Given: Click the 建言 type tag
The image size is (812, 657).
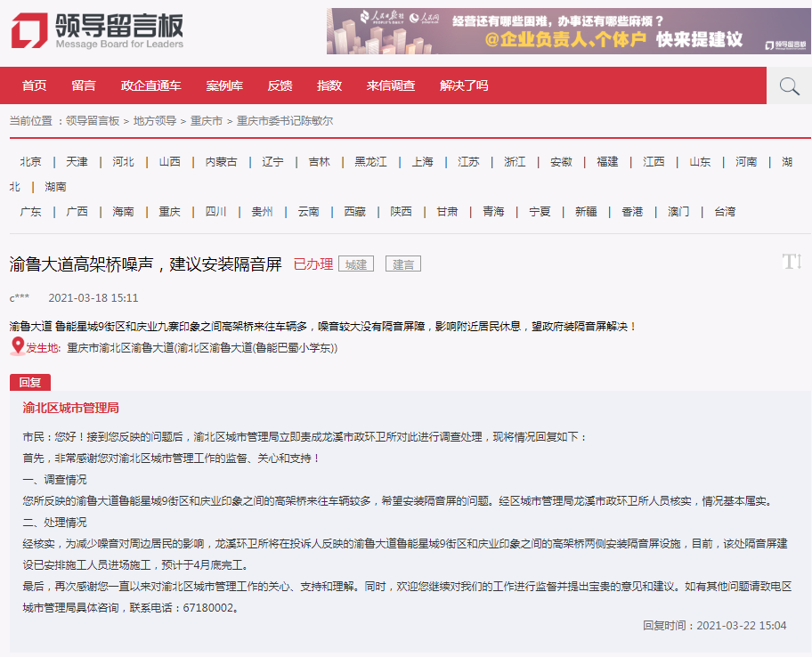Looking at the screenshot, I should (403, 264).
